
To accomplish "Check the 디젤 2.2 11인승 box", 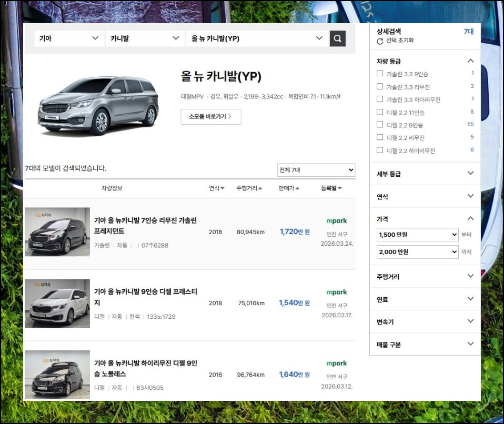I will [380, 112].
